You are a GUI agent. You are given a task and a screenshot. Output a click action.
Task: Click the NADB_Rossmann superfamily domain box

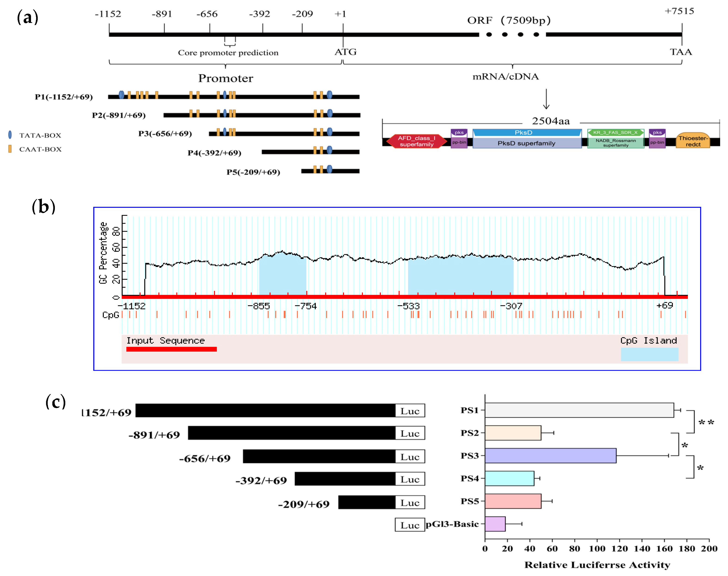(x=616, y=143)
